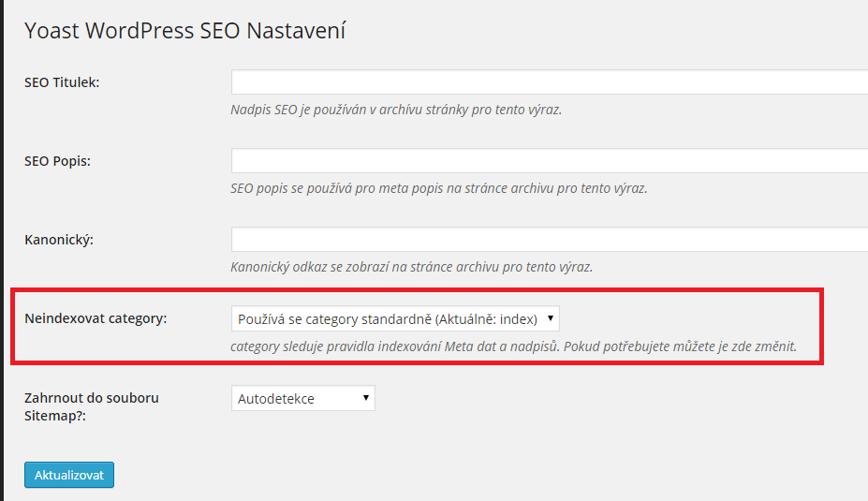Click the Neindexovat category label
The width and height of the screenshot is (868, 501).
(96, 318)
